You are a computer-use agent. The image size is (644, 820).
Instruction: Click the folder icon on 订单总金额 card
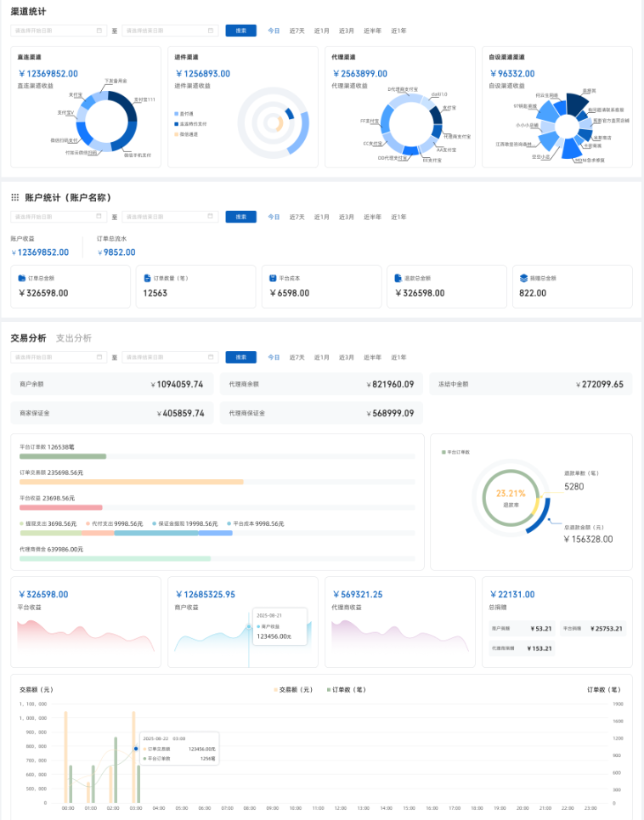click(22, 278)
